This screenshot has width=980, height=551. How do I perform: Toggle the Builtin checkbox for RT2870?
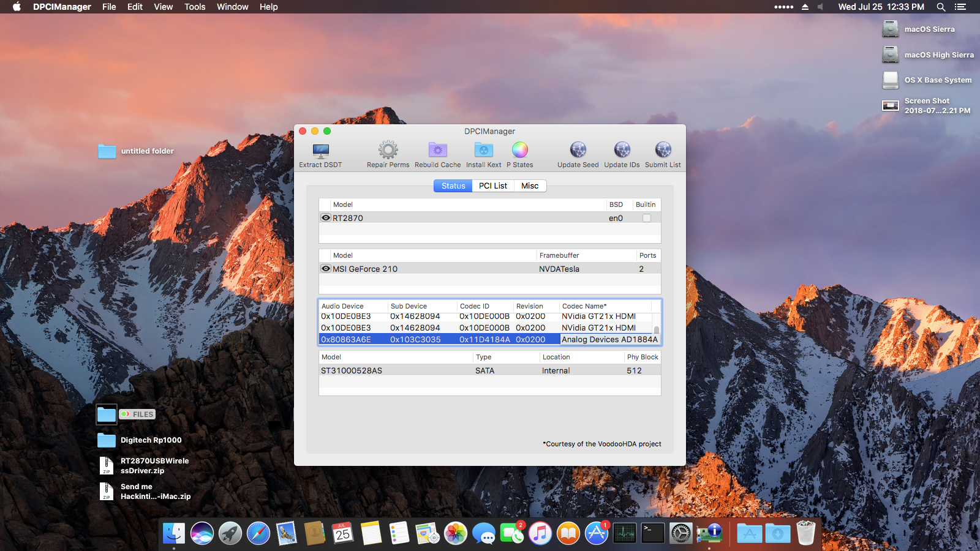point(646,218)
